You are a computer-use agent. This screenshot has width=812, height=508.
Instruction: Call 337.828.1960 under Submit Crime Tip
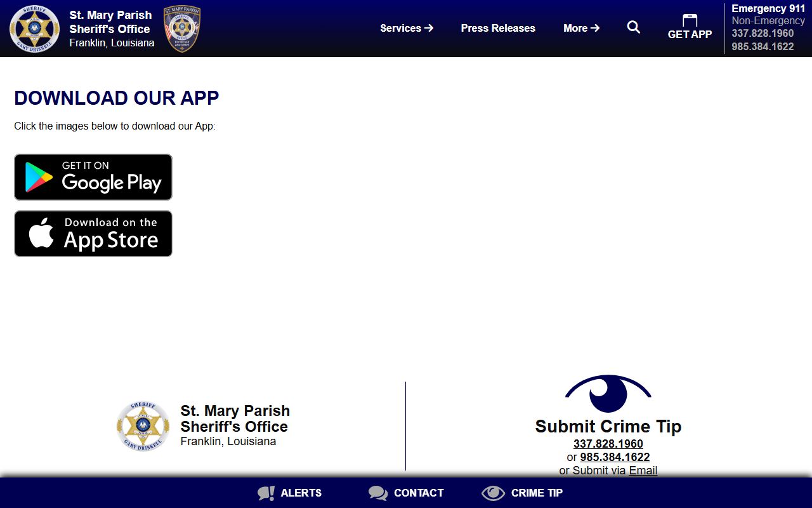(608, 444)
